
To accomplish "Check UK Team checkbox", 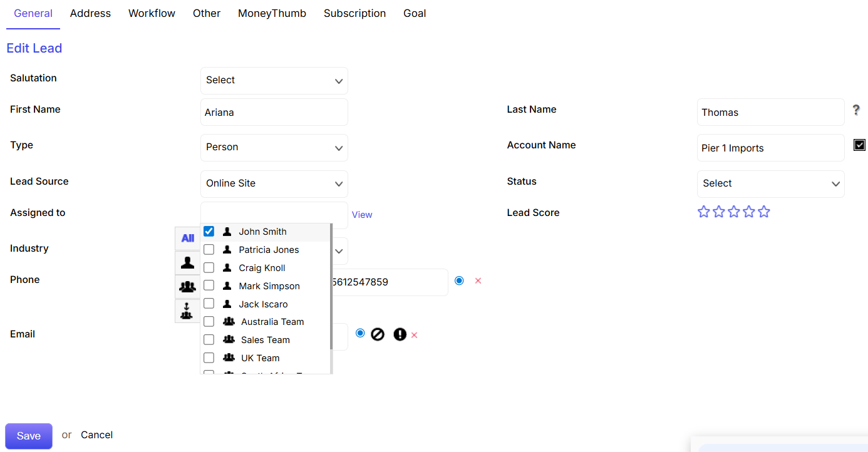I will pyautogui.click(x=209, y=357).
